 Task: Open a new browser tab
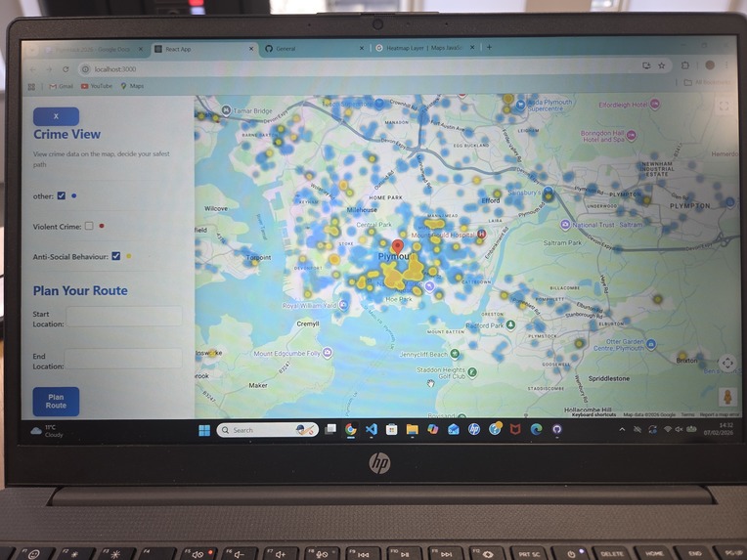click(x=489, y=47)
